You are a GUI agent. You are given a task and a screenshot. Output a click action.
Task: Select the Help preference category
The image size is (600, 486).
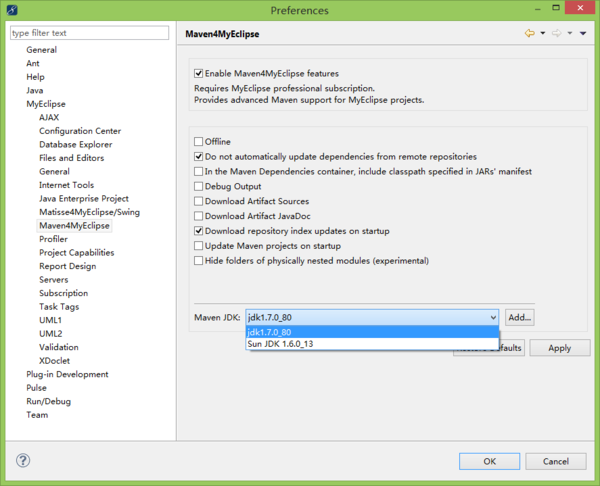click(35, 77)
